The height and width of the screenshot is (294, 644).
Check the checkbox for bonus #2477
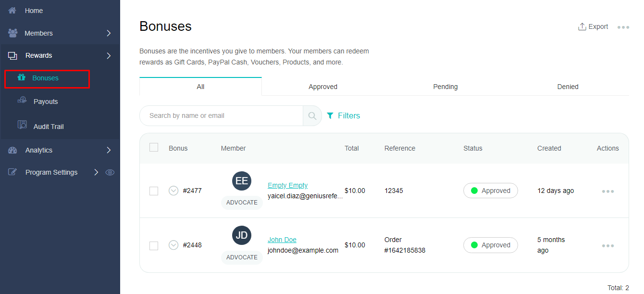154,191
